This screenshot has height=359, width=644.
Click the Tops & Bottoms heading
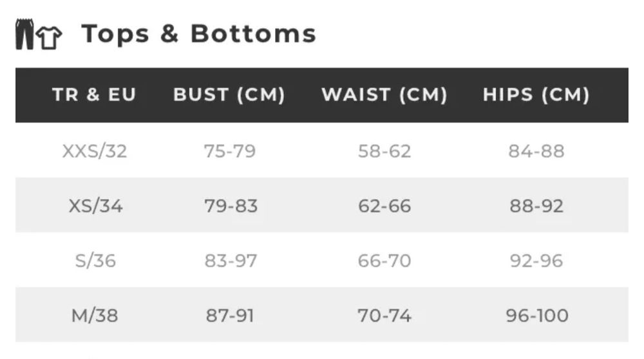[x=199, y=33]
